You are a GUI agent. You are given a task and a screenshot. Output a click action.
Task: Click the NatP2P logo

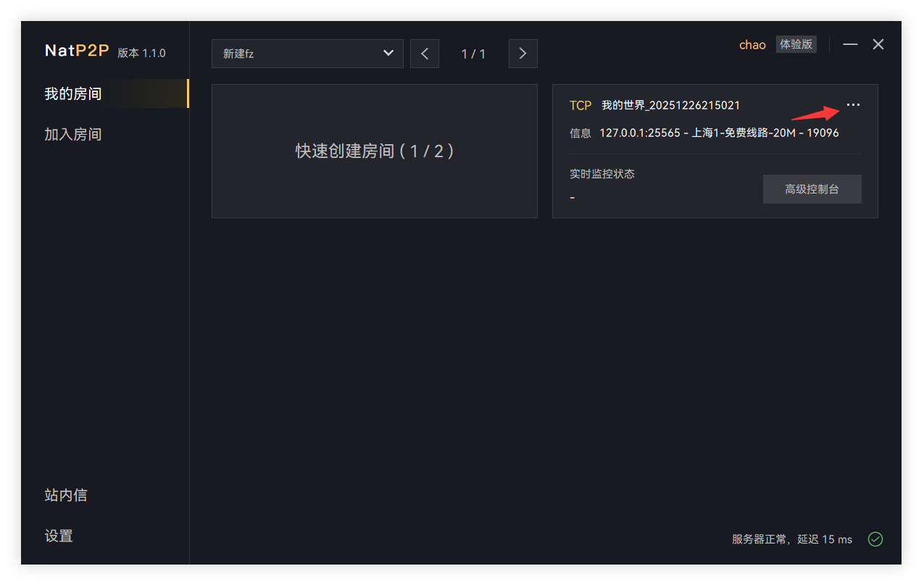tap(77, 51)
